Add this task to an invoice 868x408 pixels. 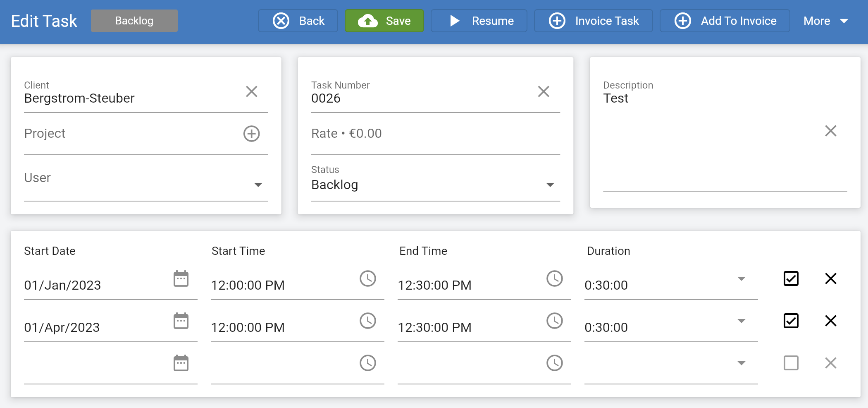[724, 20]
